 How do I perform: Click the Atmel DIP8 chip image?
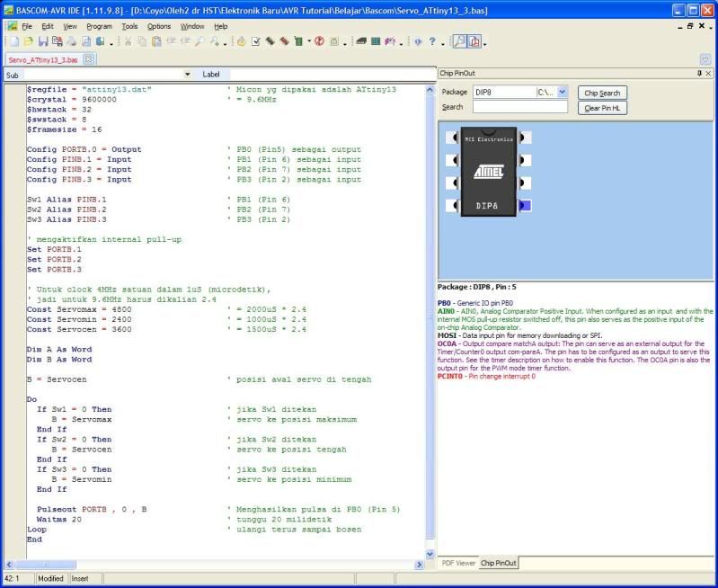click(489, 172)
